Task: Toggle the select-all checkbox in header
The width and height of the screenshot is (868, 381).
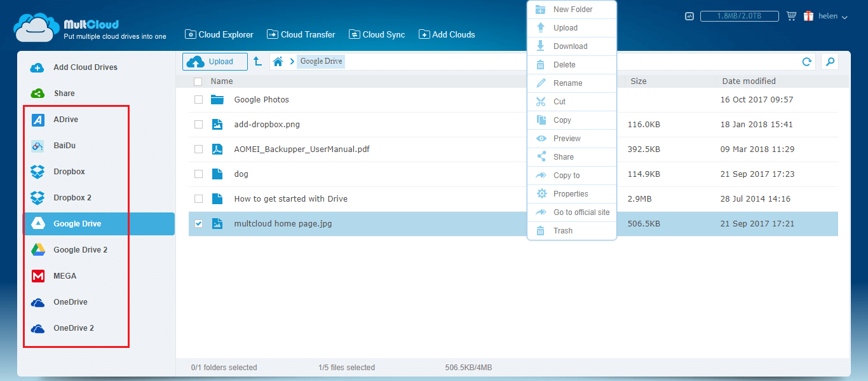Action: pos(198,81)
